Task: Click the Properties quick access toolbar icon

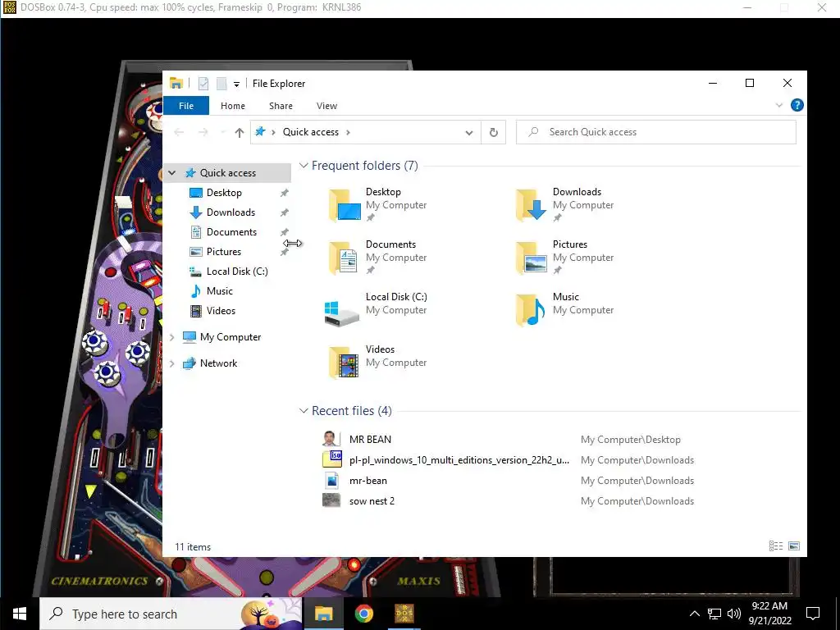Action: 203,84
